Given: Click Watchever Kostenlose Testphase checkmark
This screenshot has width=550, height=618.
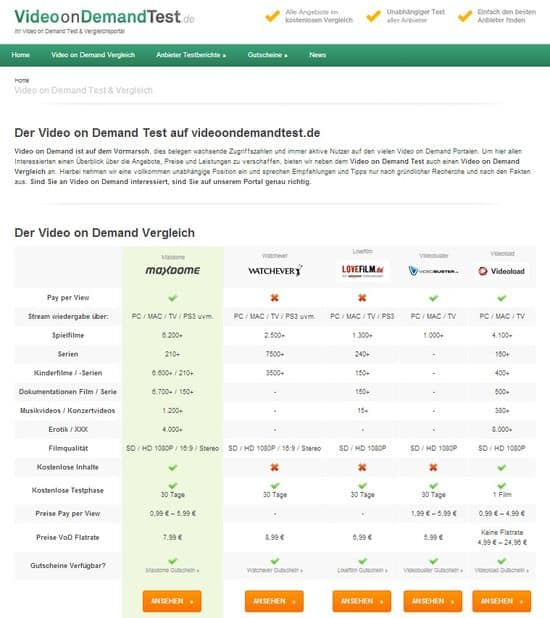Looking at the screenshot, I should [x=275, y=486].
